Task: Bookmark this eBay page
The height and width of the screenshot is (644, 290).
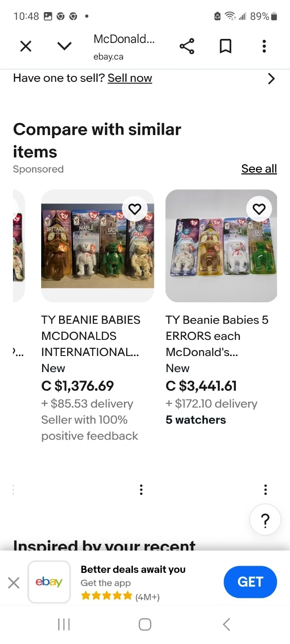Action: (x=226, y=46)
